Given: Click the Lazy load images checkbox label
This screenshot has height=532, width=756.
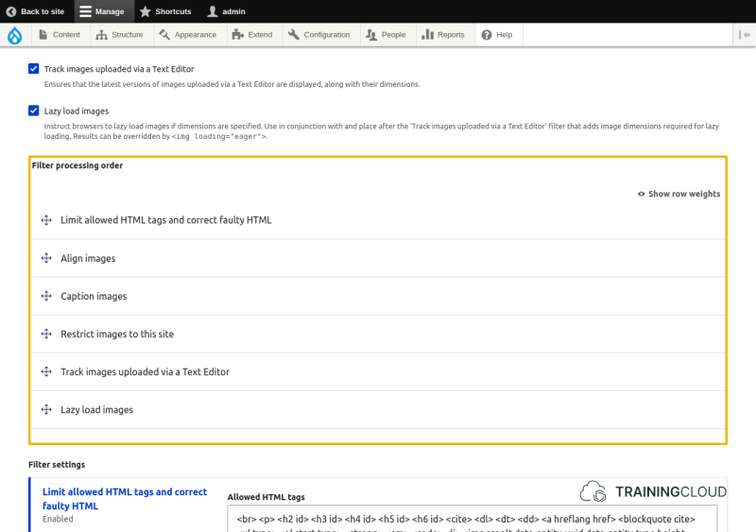Looking at the screenshot, I should pyautogui.click(x=77, y=111).
